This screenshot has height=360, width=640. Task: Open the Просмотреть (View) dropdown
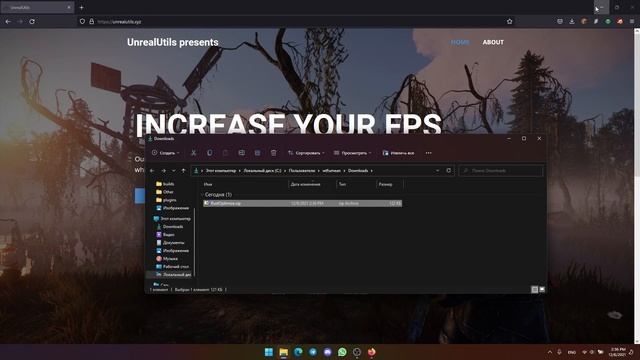353,153
